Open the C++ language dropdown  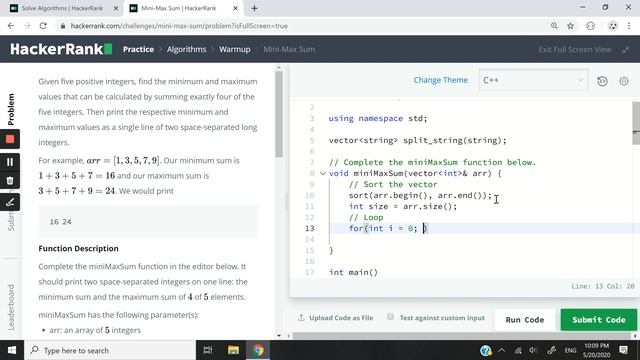533,80
